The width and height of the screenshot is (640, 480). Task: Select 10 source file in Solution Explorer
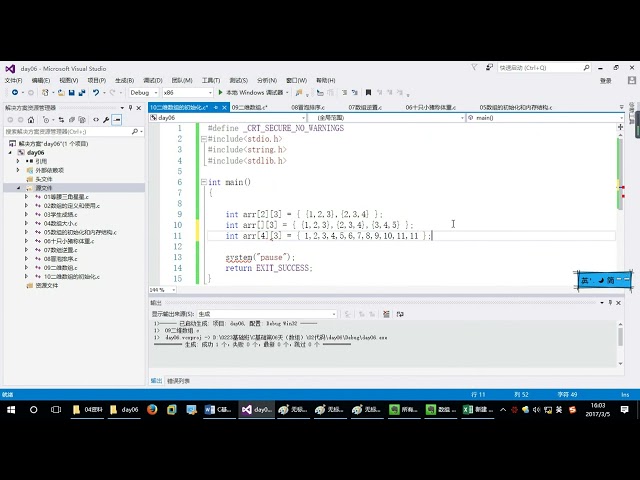click(x=71, y=277)
